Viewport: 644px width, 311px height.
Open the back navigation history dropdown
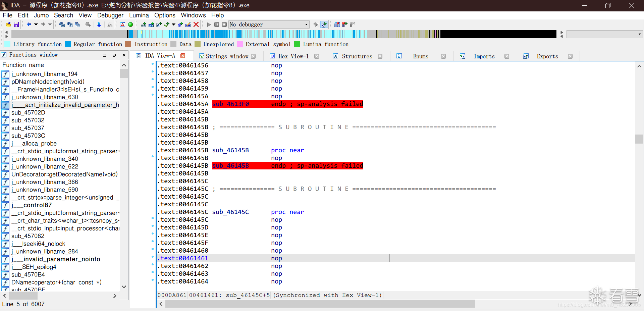36,24
